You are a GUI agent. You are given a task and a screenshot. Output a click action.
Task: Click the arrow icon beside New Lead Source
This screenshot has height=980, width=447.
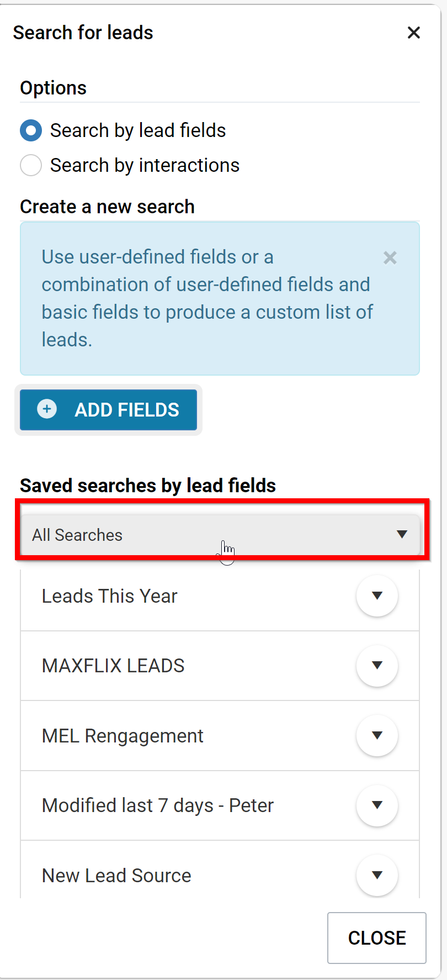click(x=377, y=875)
